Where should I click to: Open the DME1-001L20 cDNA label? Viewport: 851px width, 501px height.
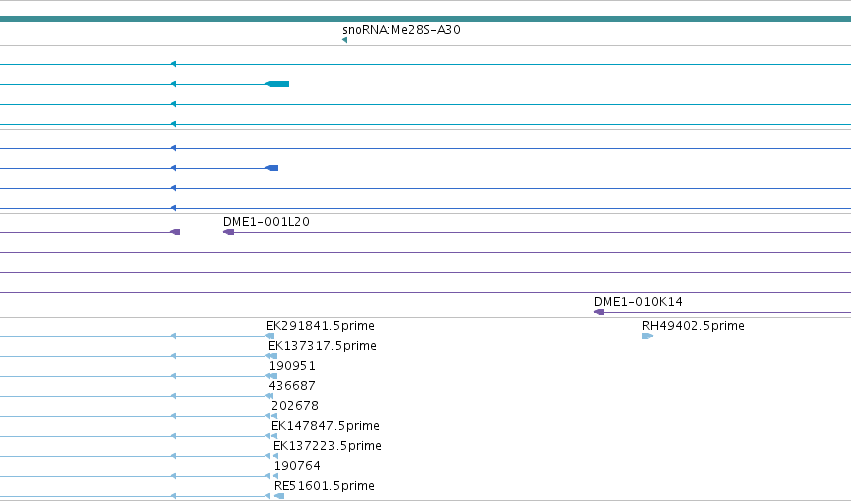tap(266, 221)
